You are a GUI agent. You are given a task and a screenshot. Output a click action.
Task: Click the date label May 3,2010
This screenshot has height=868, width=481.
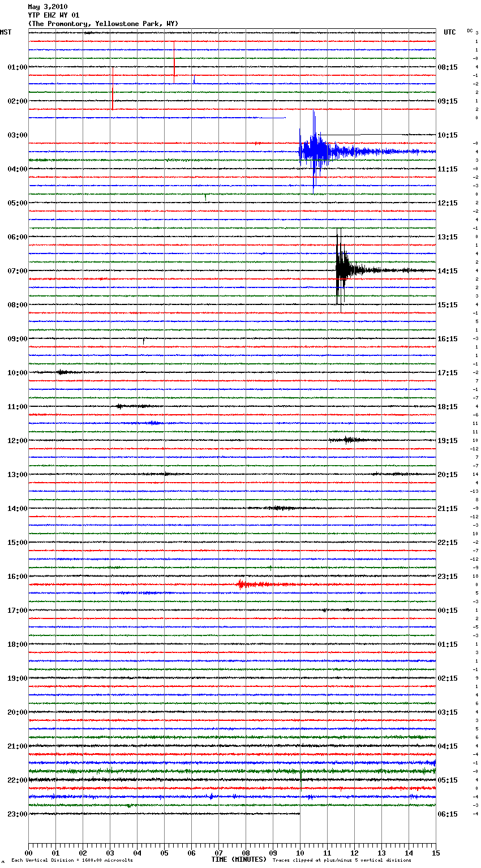pyautogui.click(x=48, y=7)
